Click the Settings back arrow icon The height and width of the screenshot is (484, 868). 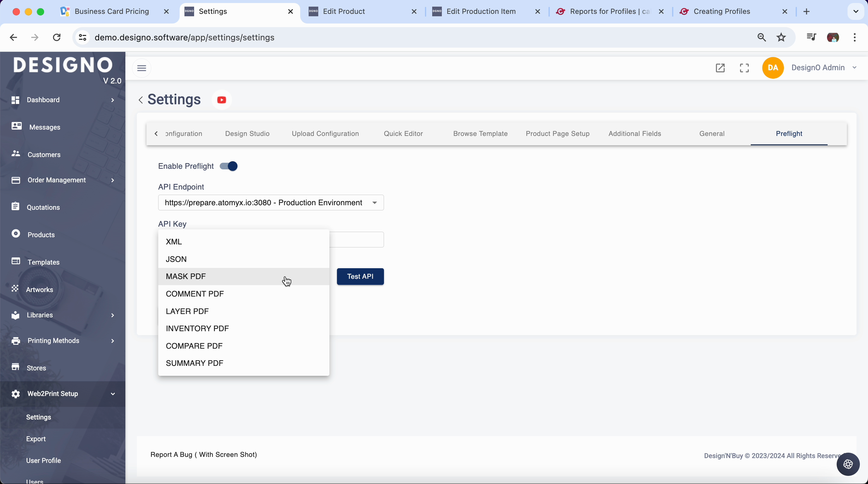(140, 100)
